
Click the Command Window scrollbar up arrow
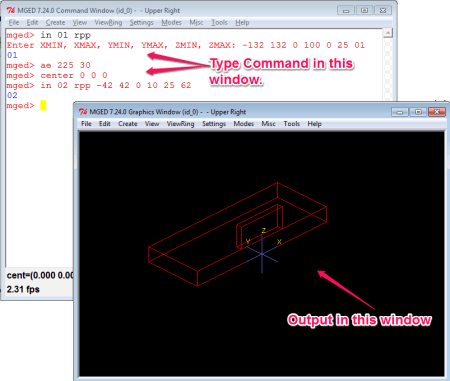[x=388, y=33]
